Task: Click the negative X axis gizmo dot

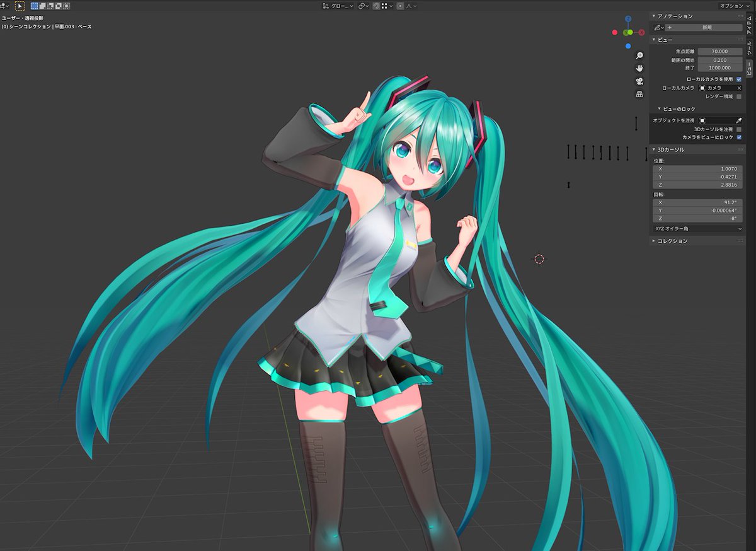Action: coord(615,32)
